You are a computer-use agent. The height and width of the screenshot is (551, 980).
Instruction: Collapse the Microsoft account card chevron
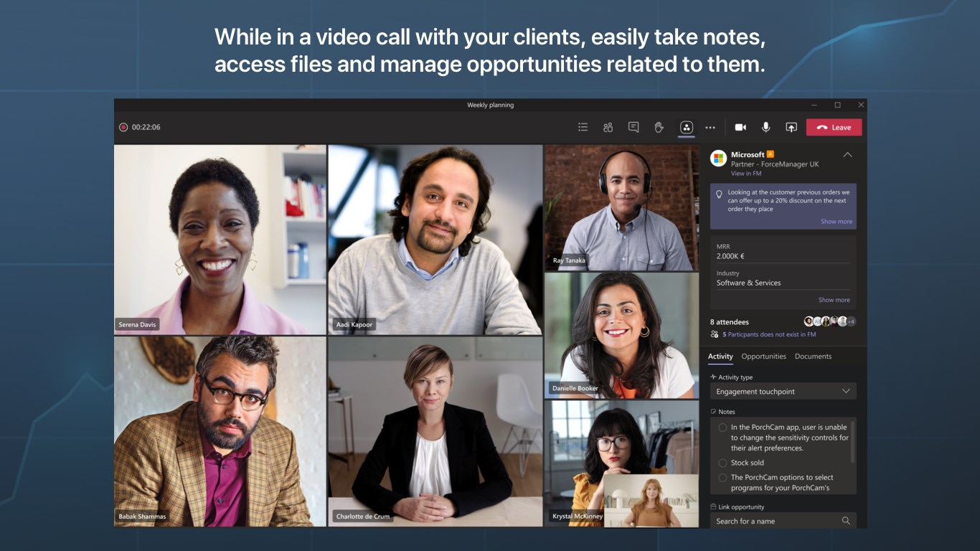tap(847, 155)
